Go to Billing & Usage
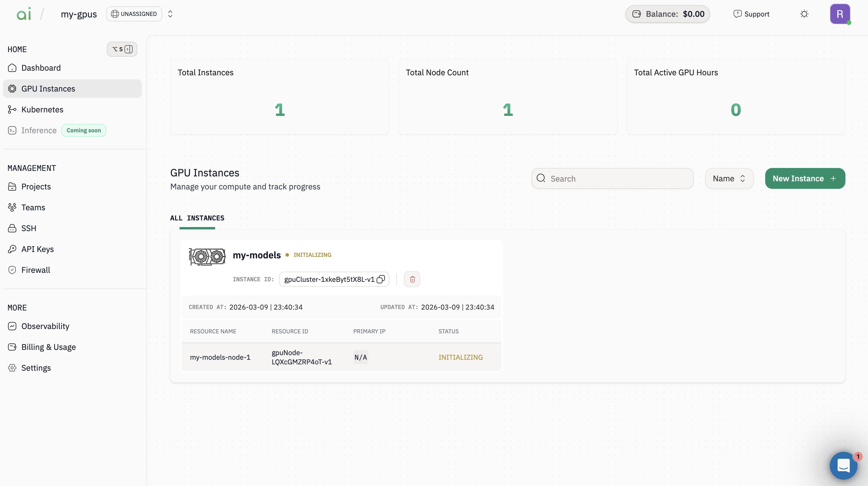The width and height of the screenshot is (868, 486). (x=48, y=347)
